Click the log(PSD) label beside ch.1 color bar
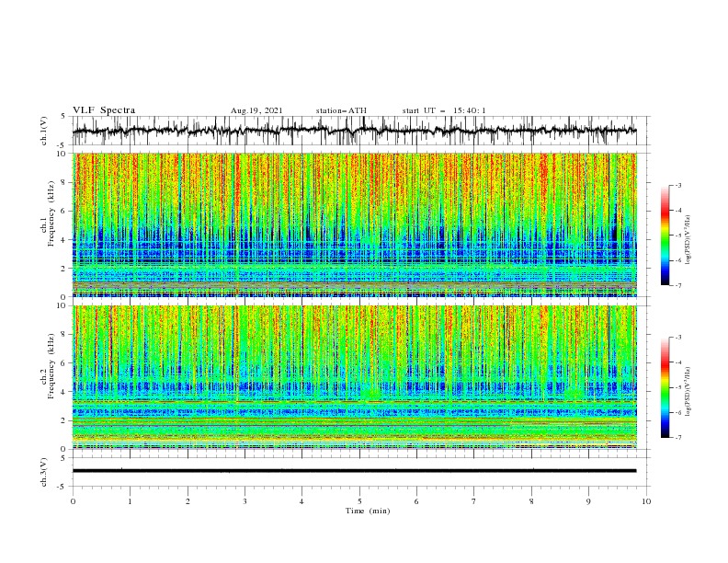 point(688,240)
